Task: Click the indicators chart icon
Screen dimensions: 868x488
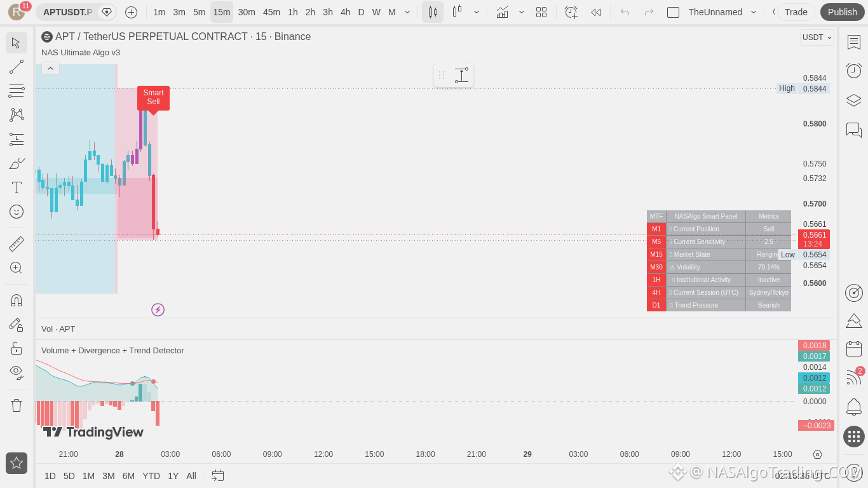Action: (502, 12)
